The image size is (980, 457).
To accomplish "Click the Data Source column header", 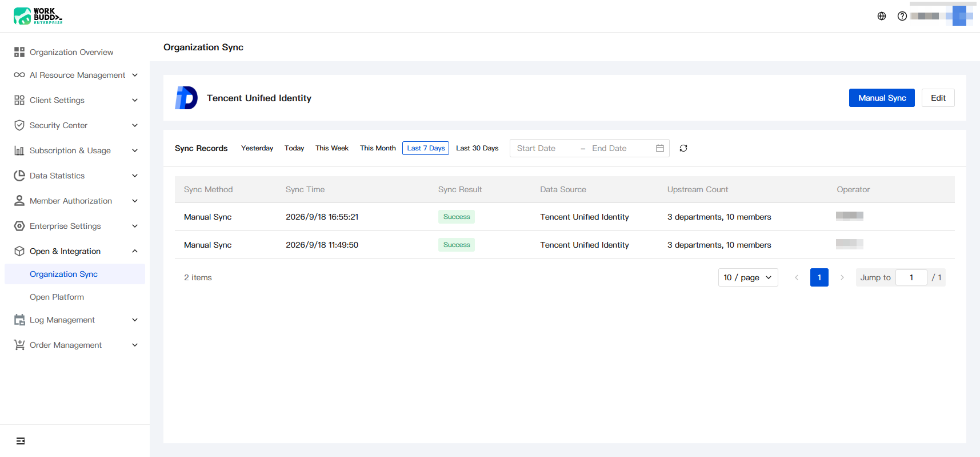I will (563, 189).
